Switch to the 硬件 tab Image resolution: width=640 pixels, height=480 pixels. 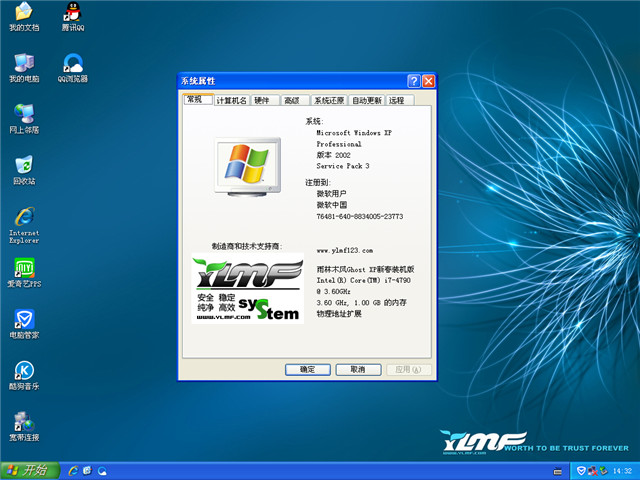(264, 100)
